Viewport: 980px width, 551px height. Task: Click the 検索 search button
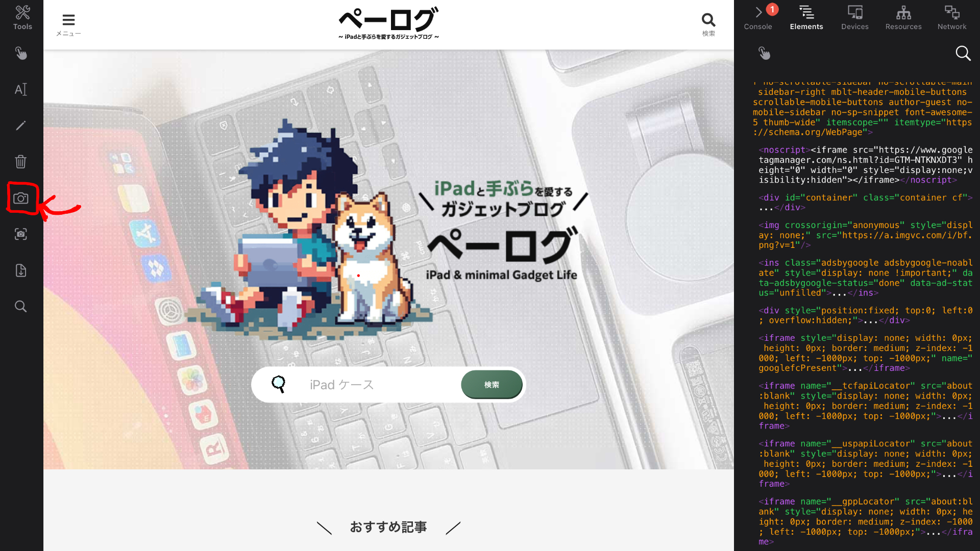pyautogui.click(x=492, y=385)
